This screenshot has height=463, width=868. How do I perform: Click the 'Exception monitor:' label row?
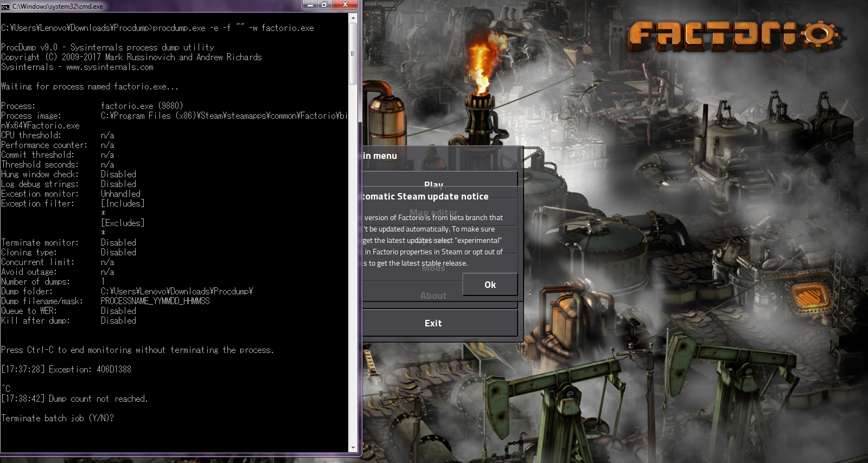(71, 194)
